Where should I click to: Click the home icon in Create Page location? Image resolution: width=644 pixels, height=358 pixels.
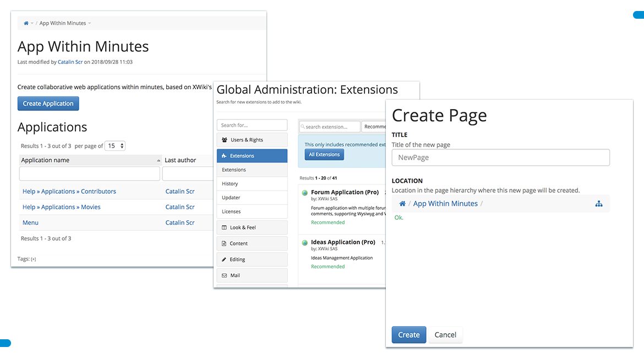coord(402,203)
